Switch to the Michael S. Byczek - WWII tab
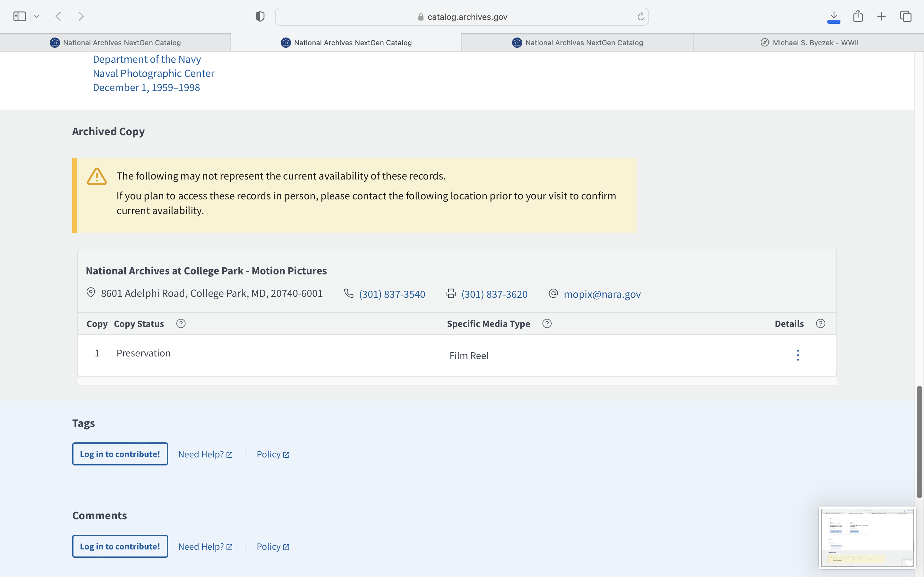The height and width of the screenshot is (577, 924). [x=809, y=43]
